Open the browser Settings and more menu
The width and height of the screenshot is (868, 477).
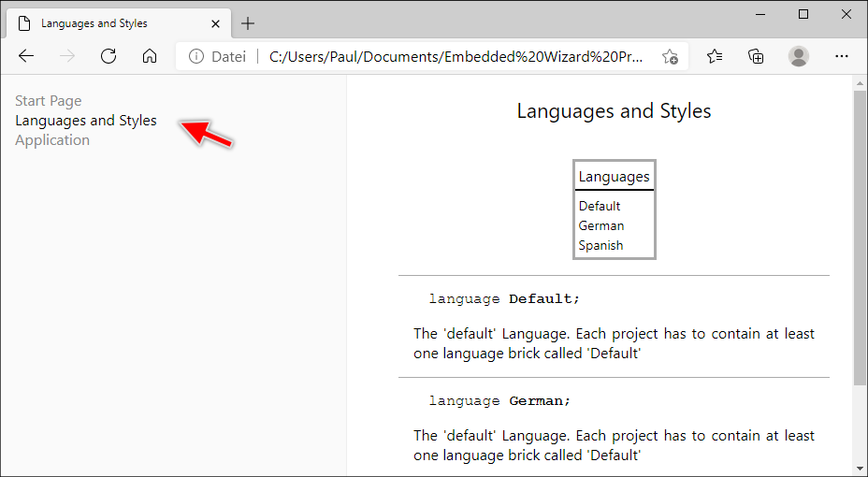[x=841, y=56]
